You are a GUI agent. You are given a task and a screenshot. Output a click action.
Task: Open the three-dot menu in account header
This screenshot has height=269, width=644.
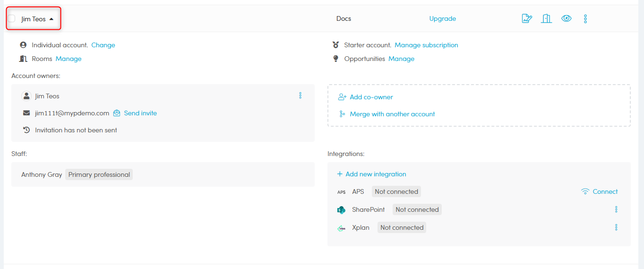point(585,18)
